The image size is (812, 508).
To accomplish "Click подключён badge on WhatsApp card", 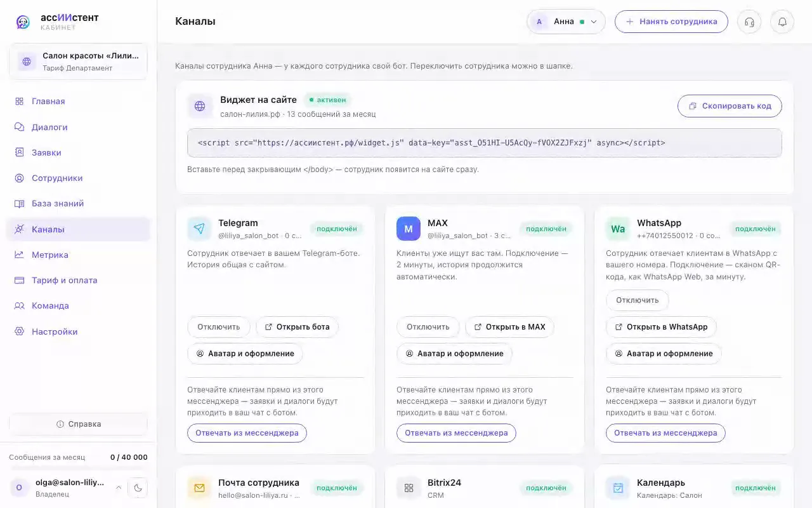I will (755, 229).
